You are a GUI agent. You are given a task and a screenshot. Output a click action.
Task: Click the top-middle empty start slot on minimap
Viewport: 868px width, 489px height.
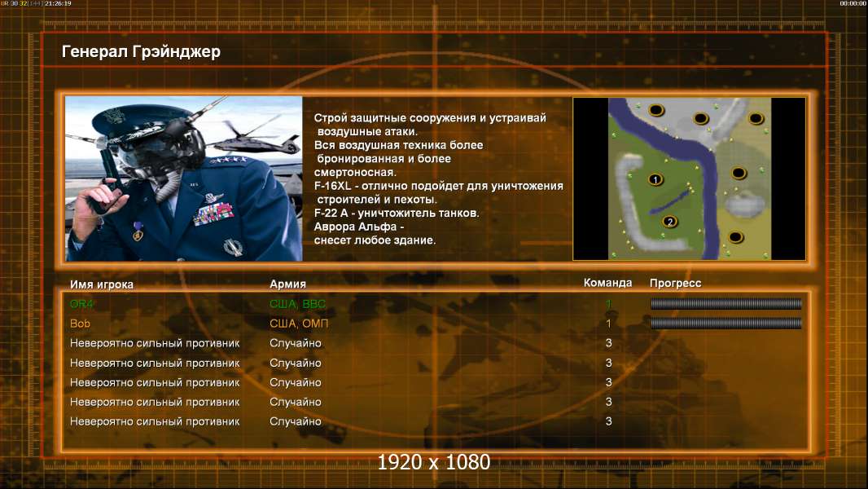coord(701,118)
